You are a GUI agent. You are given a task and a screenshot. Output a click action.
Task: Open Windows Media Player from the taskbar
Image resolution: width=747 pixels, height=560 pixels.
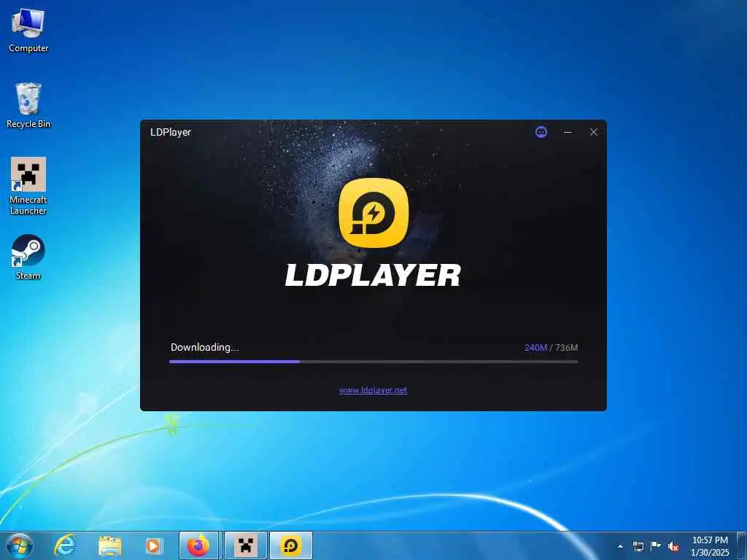tap(153, 545)
